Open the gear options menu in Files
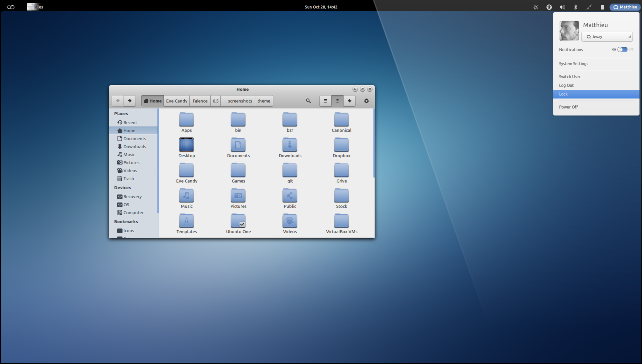Viewport: 642px width, 364px height. 366,101
